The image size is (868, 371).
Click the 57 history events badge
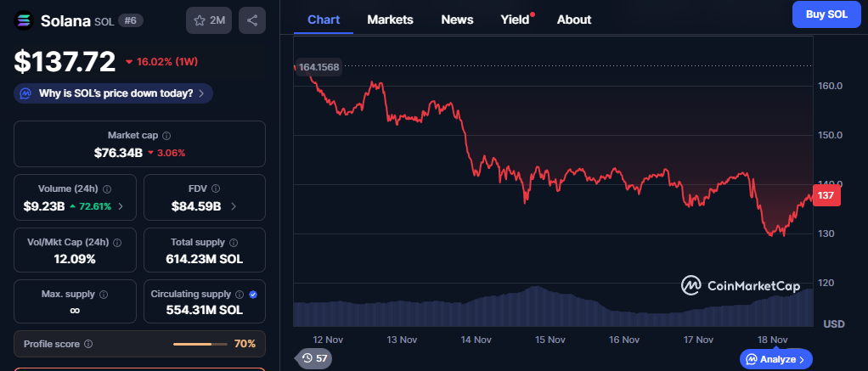click(315, 358)
